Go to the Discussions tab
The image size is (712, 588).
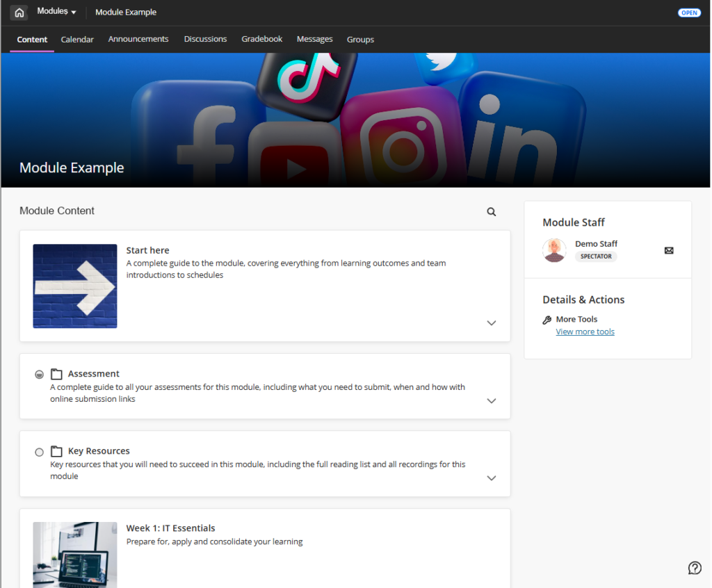[x=205, y=39]
